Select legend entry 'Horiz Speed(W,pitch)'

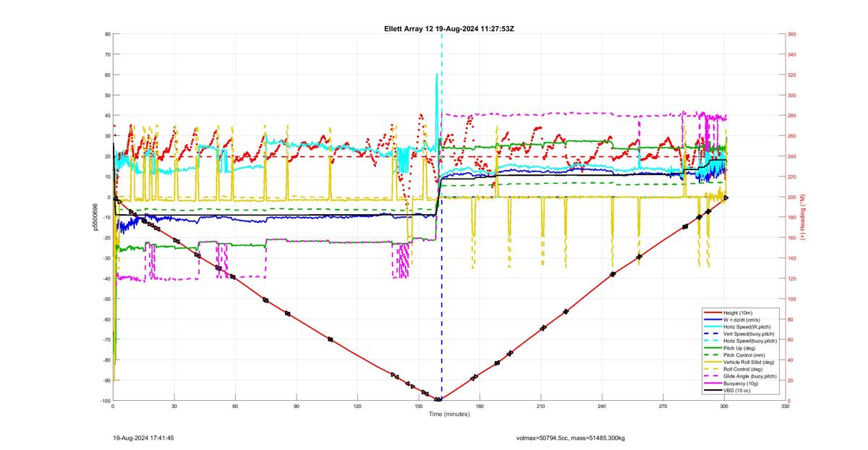click(747, 327)
